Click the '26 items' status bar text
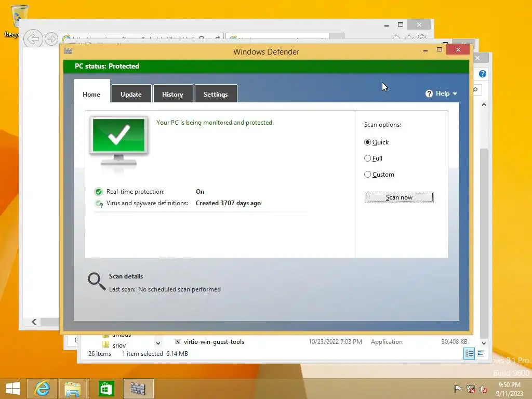532x399 pixels. coord(100,353)
